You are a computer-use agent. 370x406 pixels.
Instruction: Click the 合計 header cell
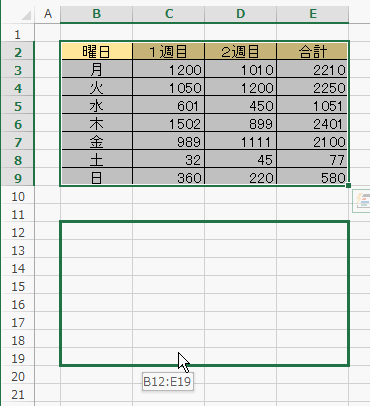point(312,52)
